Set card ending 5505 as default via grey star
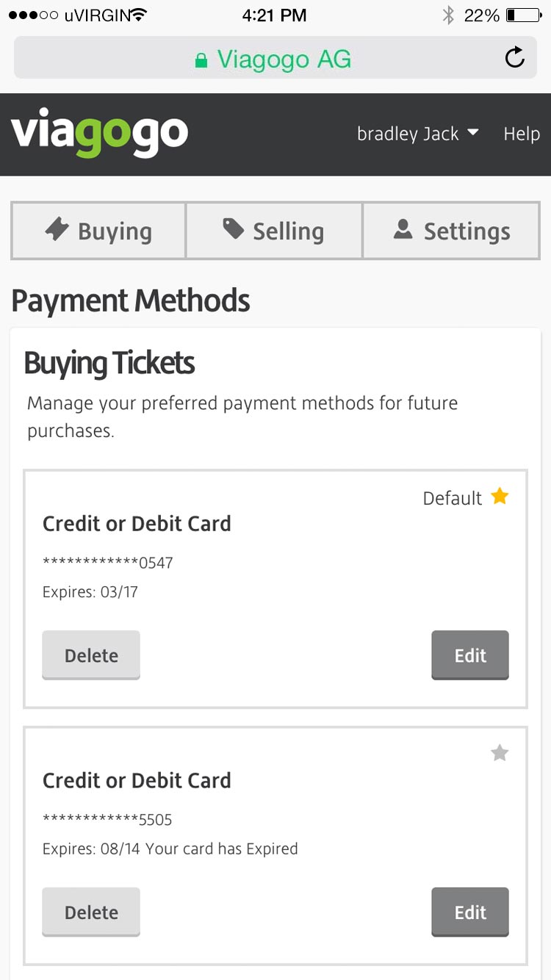This screenshot has height=980, width=551. click(500, 753)
